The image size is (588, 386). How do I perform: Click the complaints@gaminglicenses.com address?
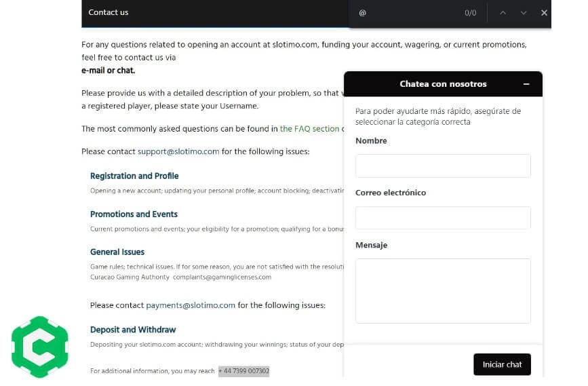pyautogui.click(x=222, y=277)
